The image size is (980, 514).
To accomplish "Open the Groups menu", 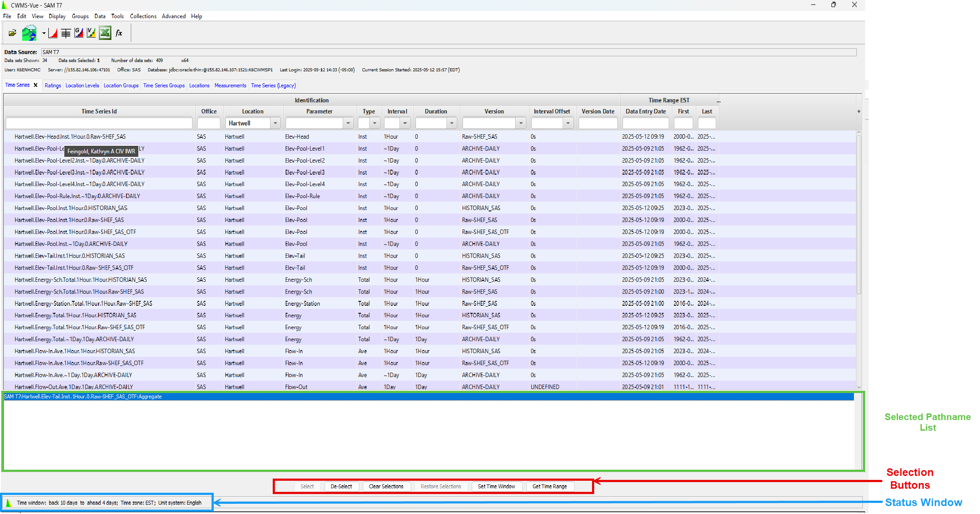I will 80,16.
